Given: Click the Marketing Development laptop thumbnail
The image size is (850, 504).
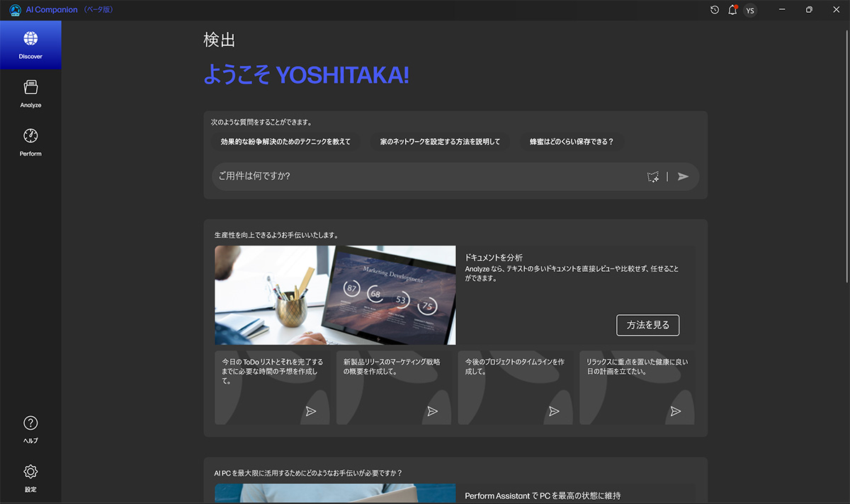Looking at the screenshot, I should coord(335,295).
